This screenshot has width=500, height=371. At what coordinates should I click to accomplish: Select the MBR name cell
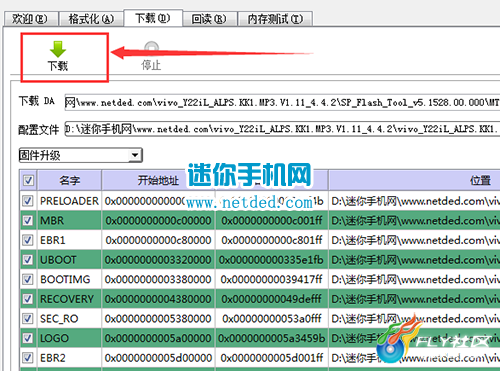coord(69,220)
